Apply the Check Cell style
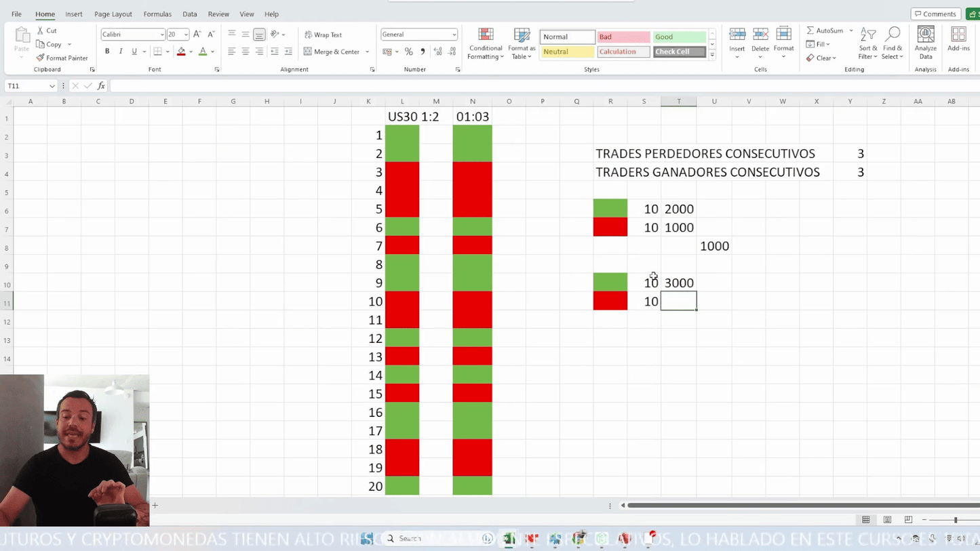 coord(679,52)
